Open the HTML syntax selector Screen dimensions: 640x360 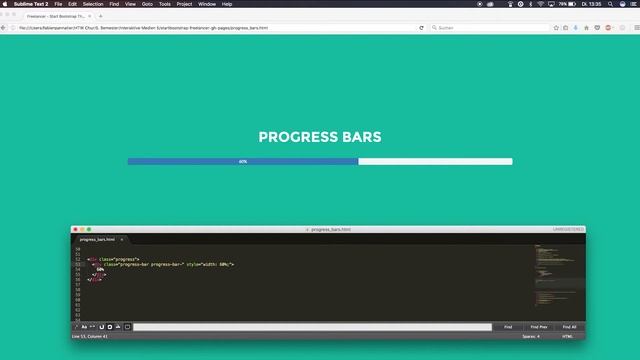(567, 337)
